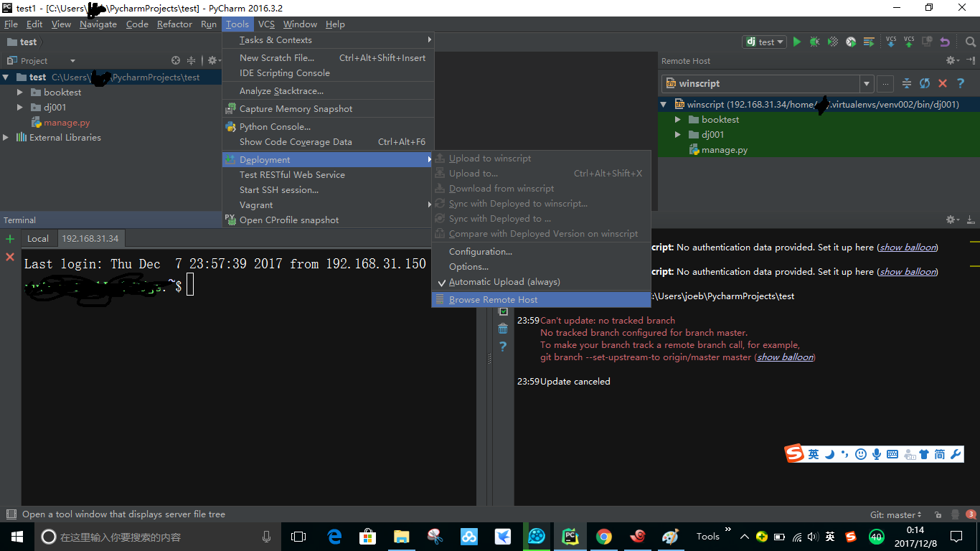Image resolution: width=980 pixels, height=551 pixels.
Task: Click the Profile run icon
Action: pos(850,42)
